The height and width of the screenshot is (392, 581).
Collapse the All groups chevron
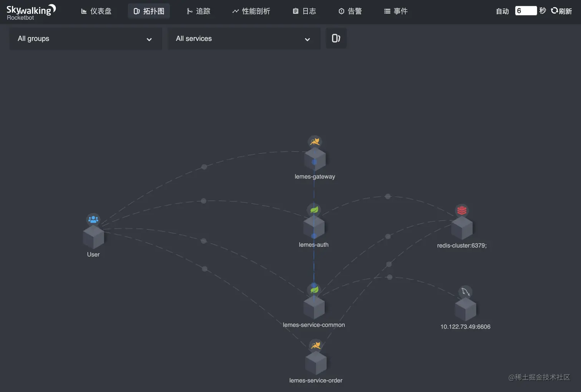(x=149, y=40)
